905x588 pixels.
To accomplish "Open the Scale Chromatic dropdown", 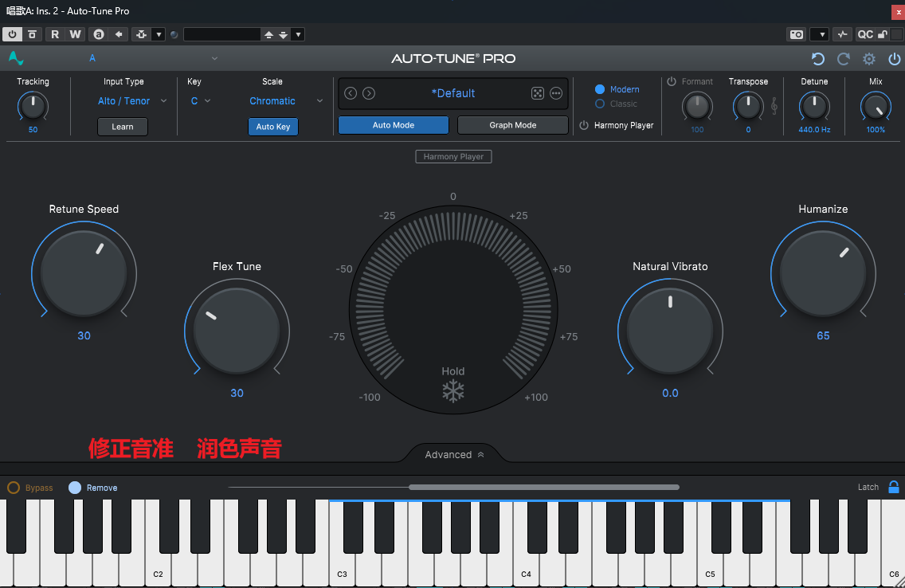I will tap(286, 101).
